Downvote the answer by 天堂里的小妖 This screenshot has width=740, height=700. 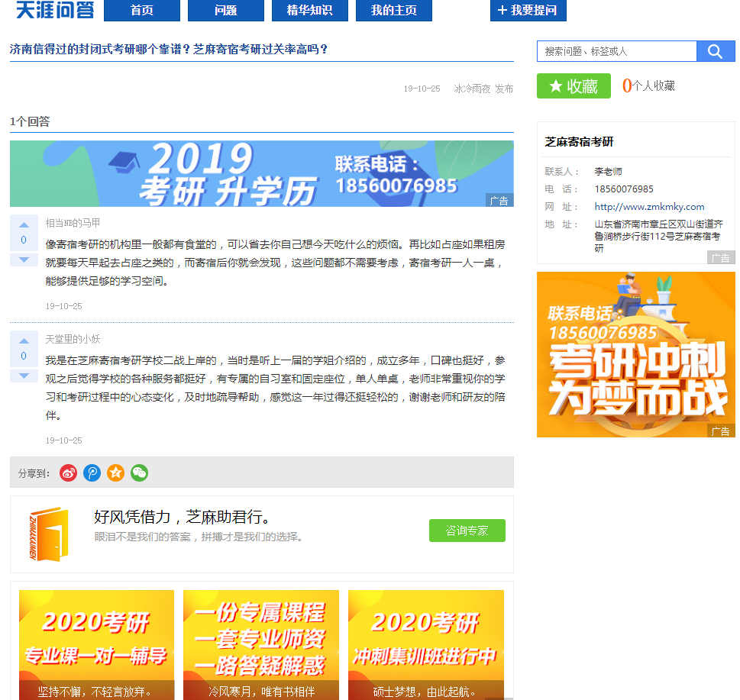pos(24,376)
